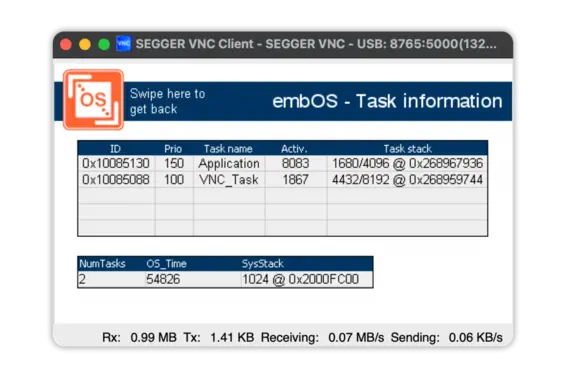Select task ID 0x10085130 cell
566x378 pixels.
coord(116,164)
